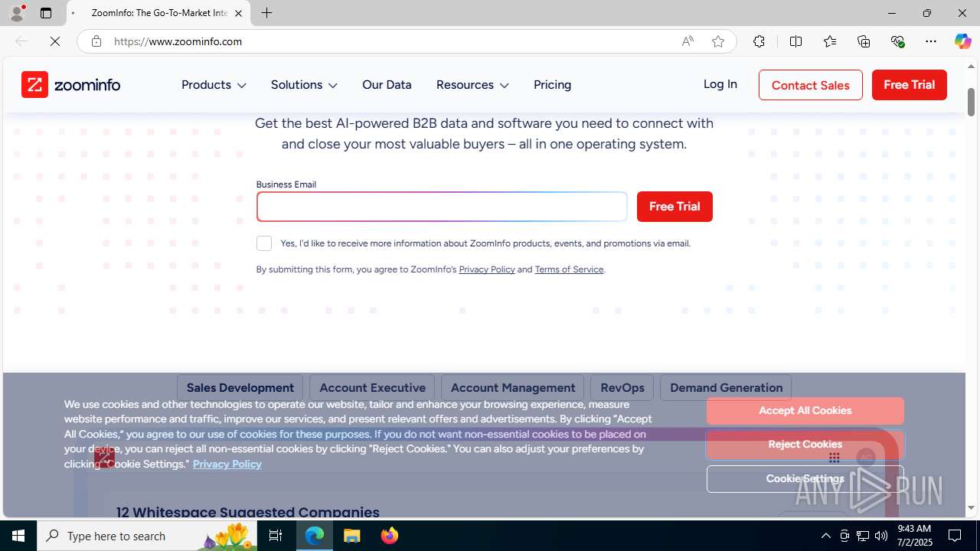Click the taskbar search box
The height and width of the screenshot is (551, 980).
148,536
